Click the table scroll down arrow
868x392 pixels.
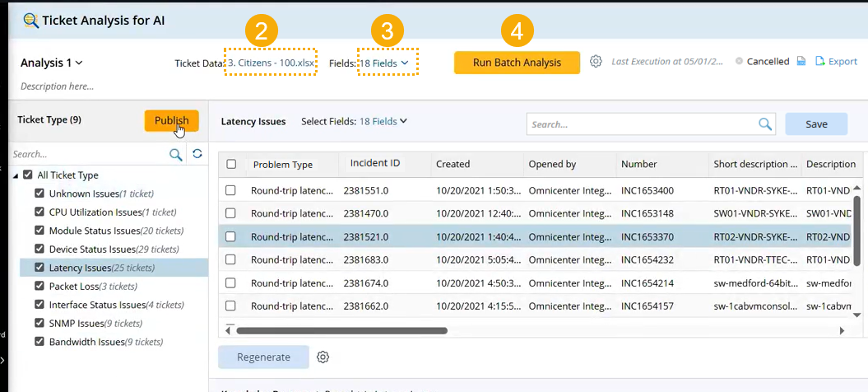(x=857, y=315)
